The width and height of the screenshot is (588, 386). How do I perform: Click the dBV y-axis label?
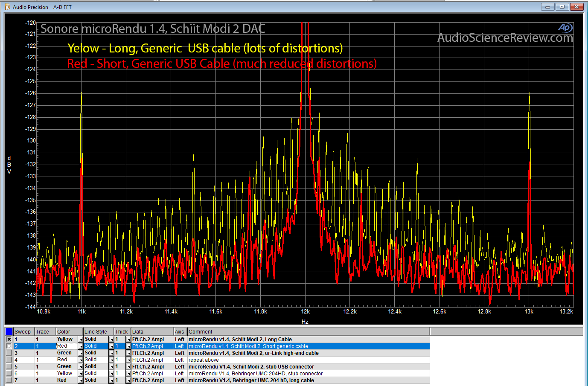(x=9, y=165)
